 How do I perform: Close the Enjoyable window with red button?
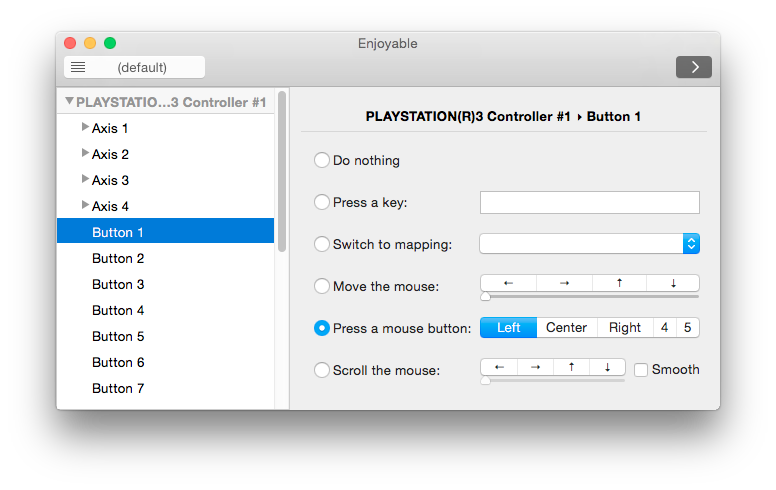70,43
